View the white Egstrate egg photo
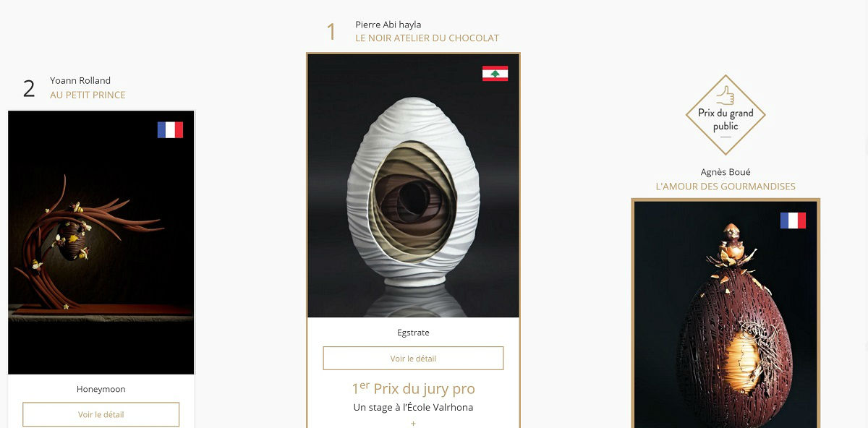 [x=413, y=186]
